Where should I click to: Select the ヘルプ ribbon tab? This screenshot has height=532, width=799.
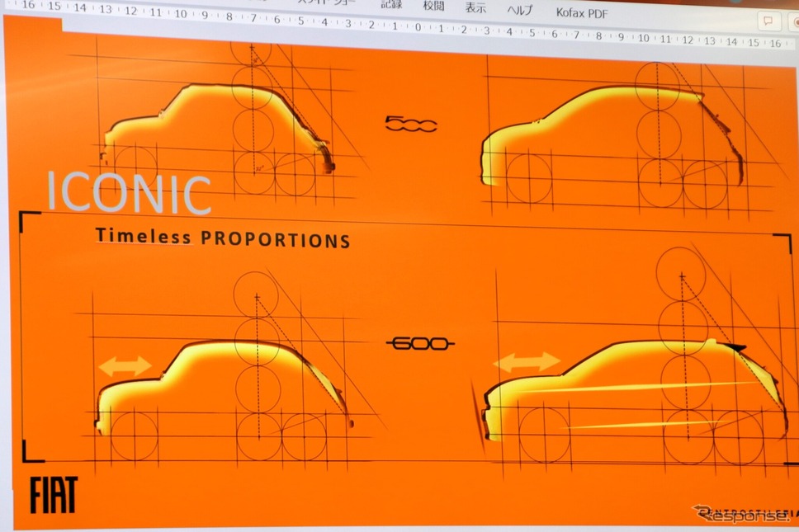point(519,10)
